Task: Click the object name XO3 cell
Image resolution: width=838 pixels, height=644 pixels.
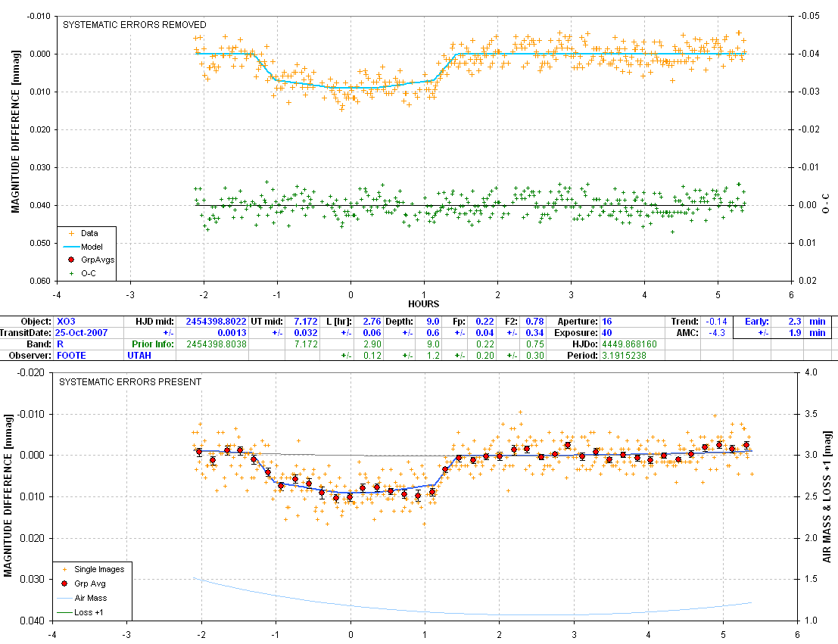Action: click(x=67, y=321)
